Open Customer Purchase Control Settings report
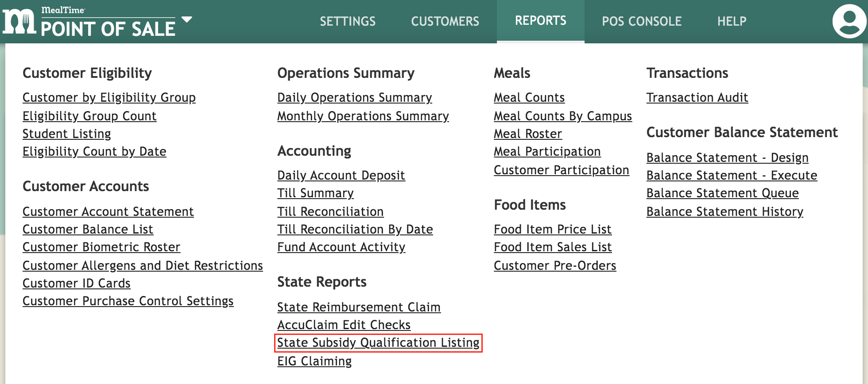Viewport: 868px width, 384px height. pos(128,301)
